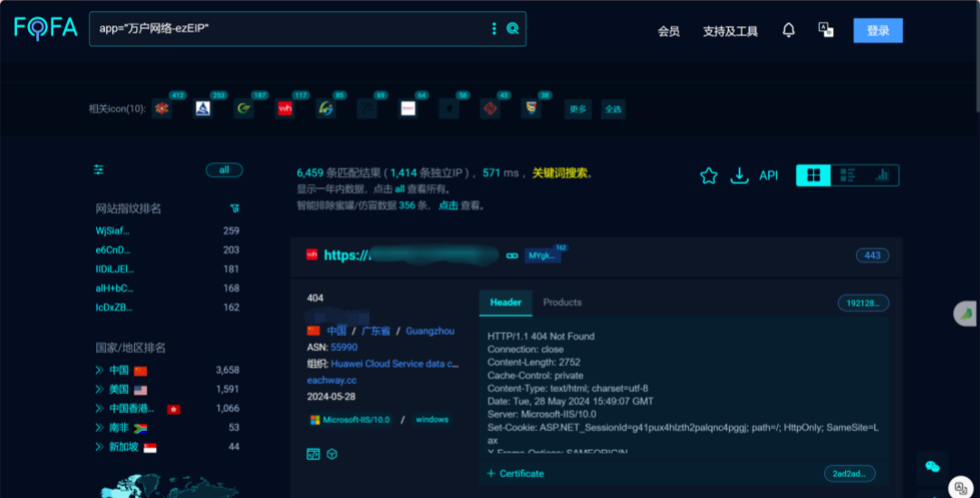Expand the Certificate section
This screenshot has height=498, width=980.
[515, 474]
